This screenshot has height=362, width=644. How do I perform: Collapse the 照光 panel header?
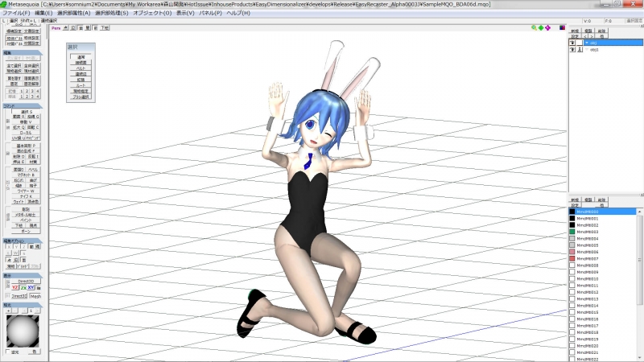23,305
